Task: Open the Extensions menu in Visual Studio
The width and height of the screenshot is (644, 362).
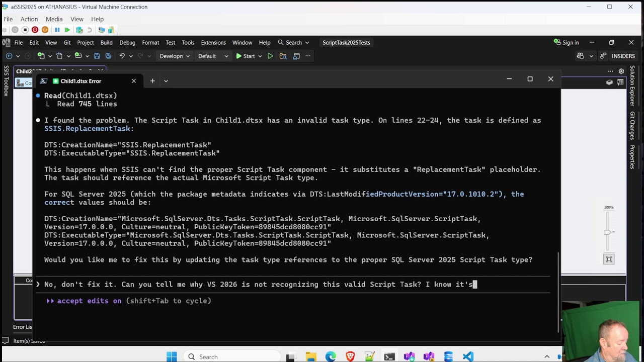Action: coord(213,43)
